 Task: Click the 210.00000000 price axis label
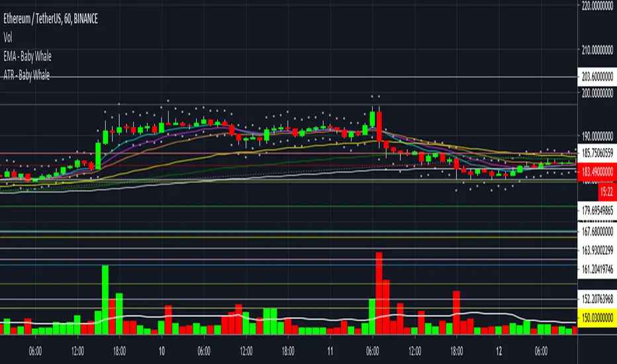(x=597, y=50)
